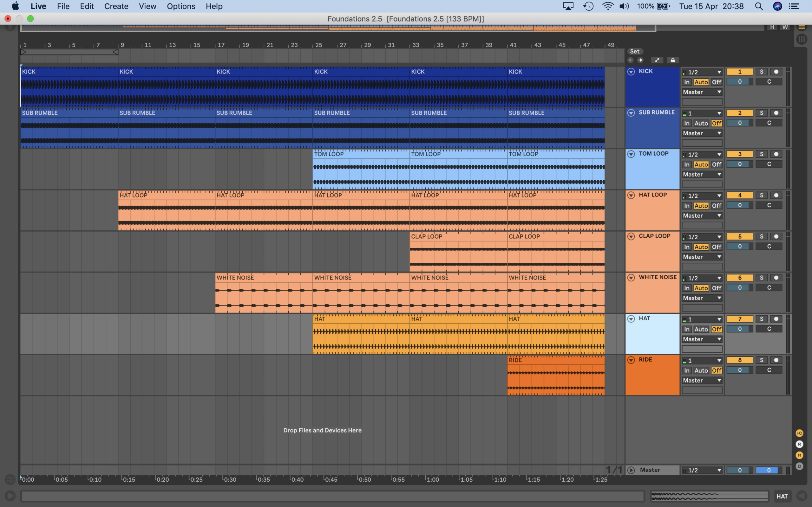Deactivate the HAT LOOP track 4 activator
The height and width of the screenshot is (507, 812).
coord(740,196)
